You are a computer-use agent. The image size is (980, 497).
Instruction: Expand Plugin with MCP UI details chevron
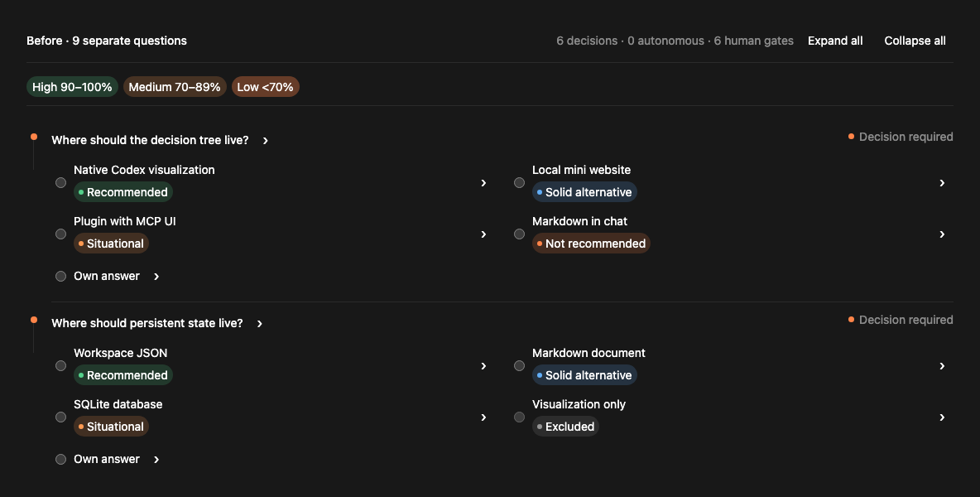483,234
